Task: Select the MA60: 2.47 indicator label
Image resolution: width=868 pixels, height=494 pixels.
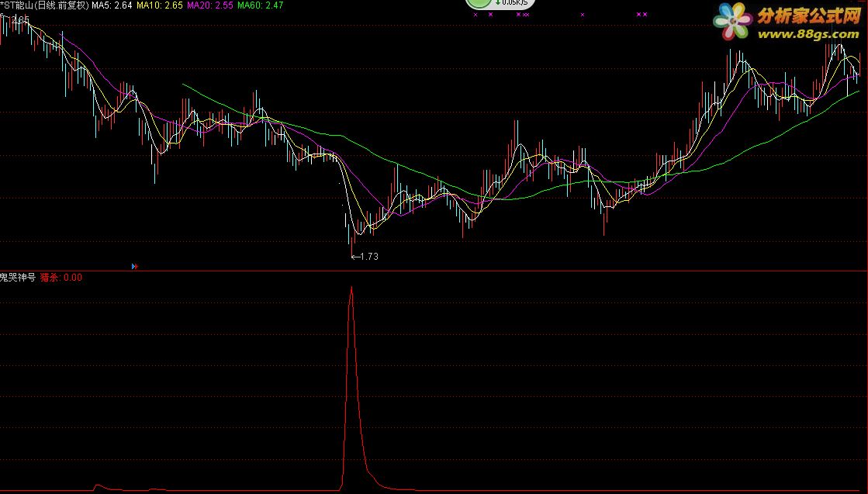Action: pos(260,5)
